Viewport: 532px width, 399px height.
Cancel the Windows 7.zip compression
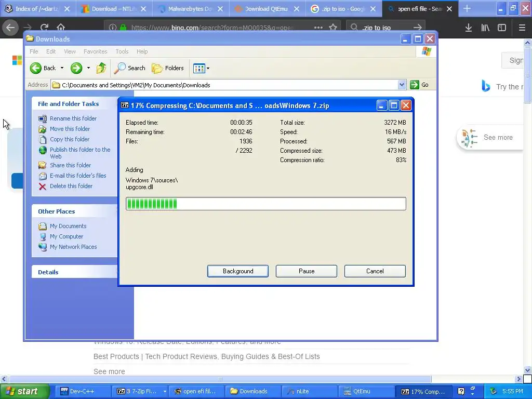pyautogui.click(x=375, y=271)
